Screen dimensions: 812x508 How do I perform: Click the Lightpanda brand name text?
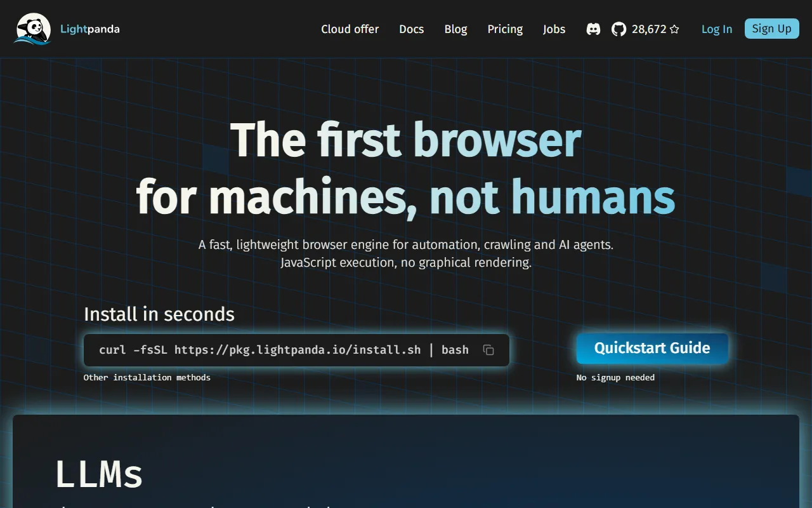tap(89, 29)
